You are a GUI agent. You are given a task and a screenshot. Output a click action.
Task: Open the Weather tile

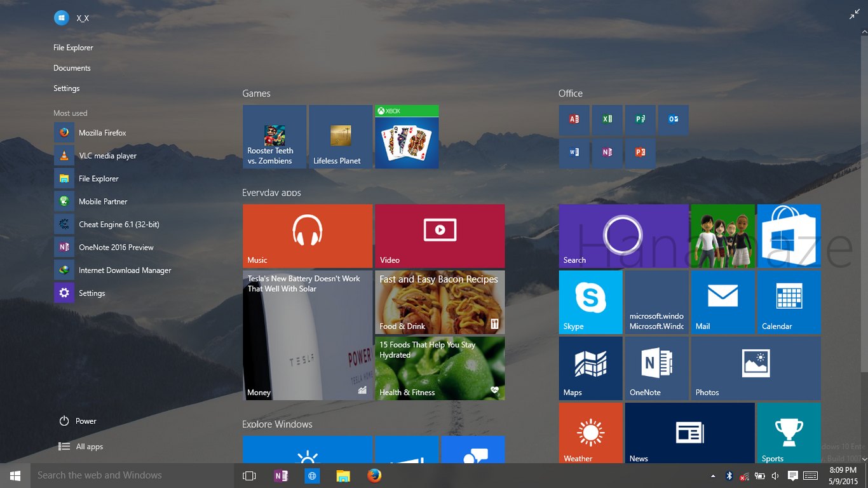point(590,433)
